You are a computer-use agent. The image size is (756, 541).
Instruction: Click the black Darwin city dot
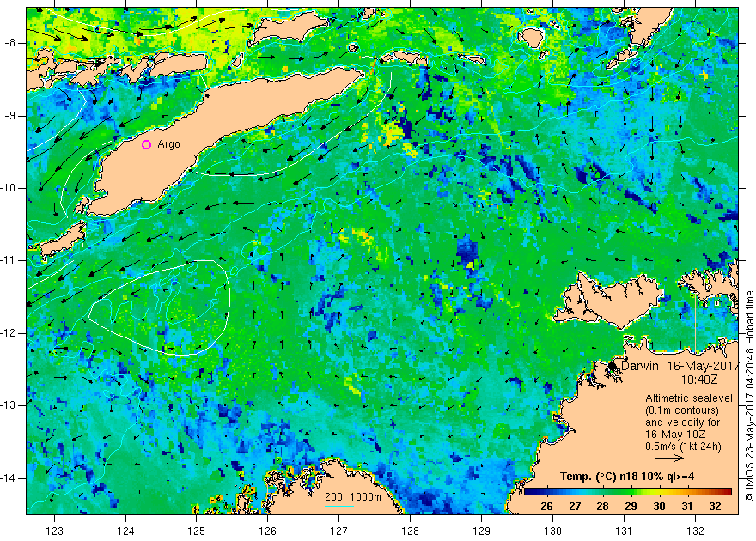613,367
